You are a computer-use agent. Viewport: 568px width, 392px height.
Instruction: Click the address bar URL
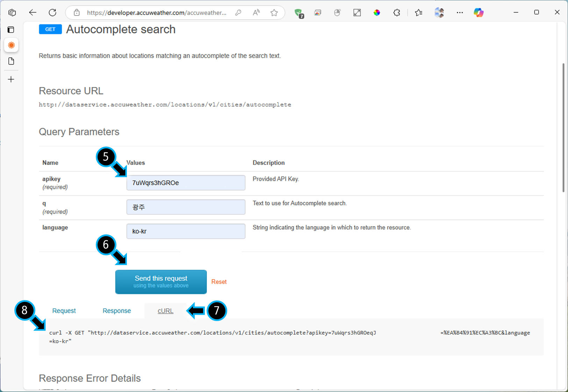157,13
